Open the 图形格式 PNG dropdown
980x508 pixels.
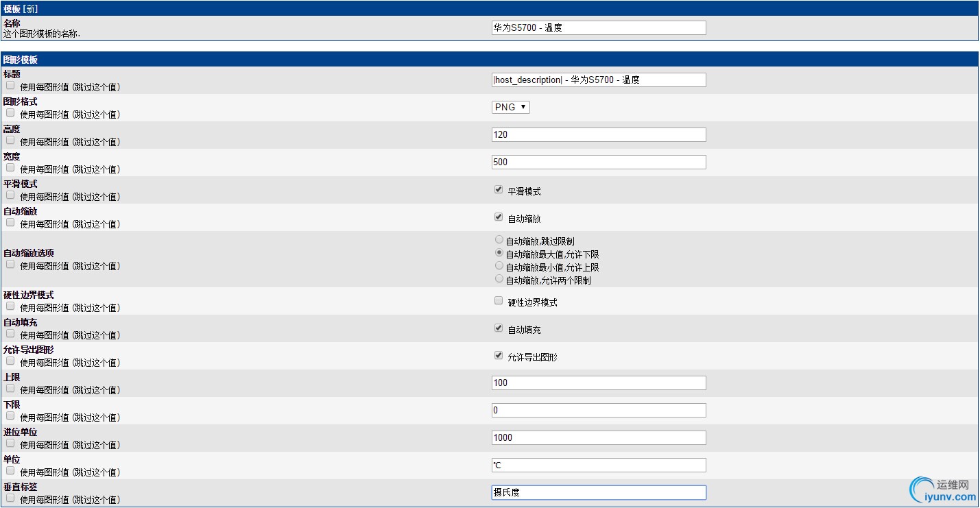pyautogui.click(x=511, y=107)
